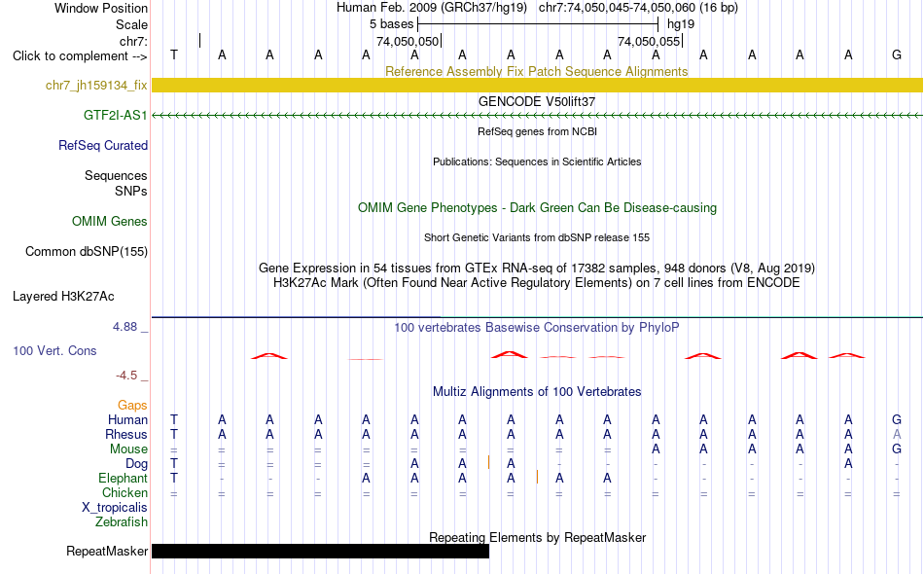Open RefSeq Curated track settings
The height and width of the screenshot is (574, 924).
pos(103,146)
